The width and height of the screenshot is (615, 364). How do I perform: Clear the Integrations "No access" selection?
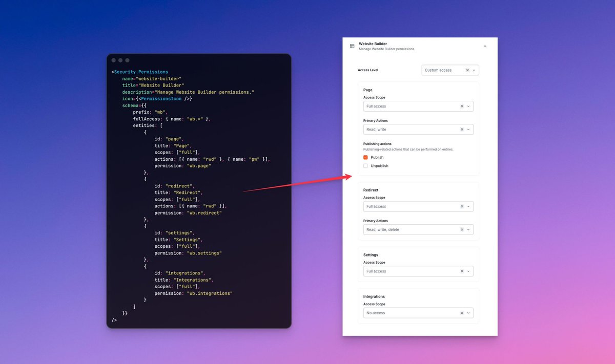[461, 312]
